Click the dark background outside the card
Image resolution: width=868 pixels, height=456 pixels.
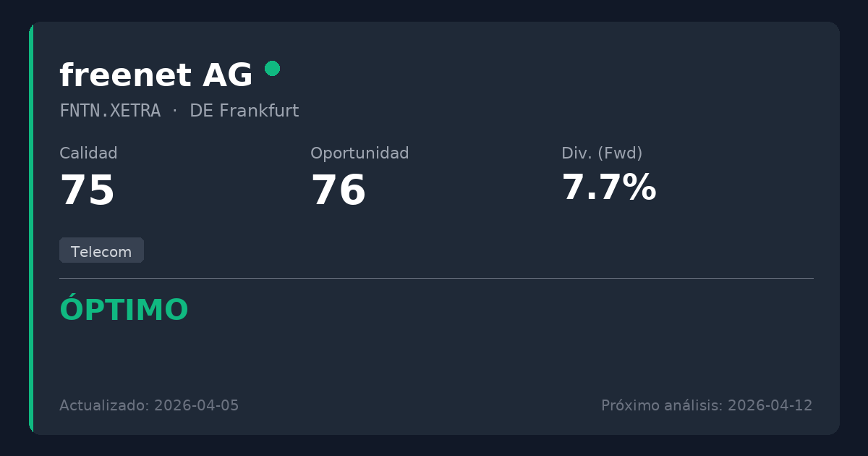click(434, 10)
